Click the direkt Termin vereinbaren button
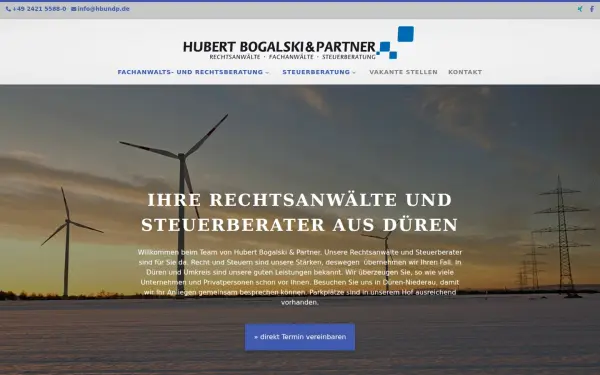The width and height of the screenshot is (600, 375). coord(300,337)
